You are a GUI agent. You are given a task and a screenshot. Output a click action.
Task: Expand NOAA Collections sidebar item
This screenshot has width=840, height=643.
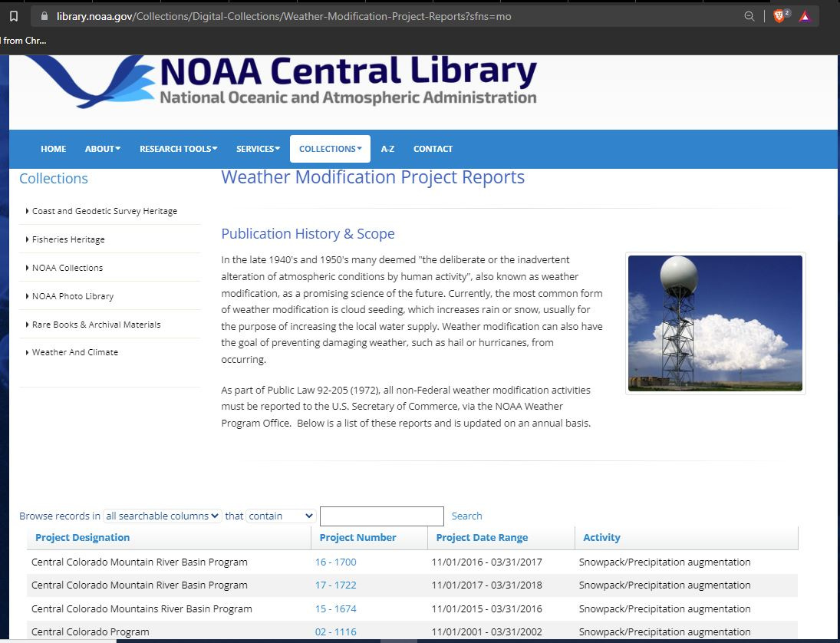(67, 268)
